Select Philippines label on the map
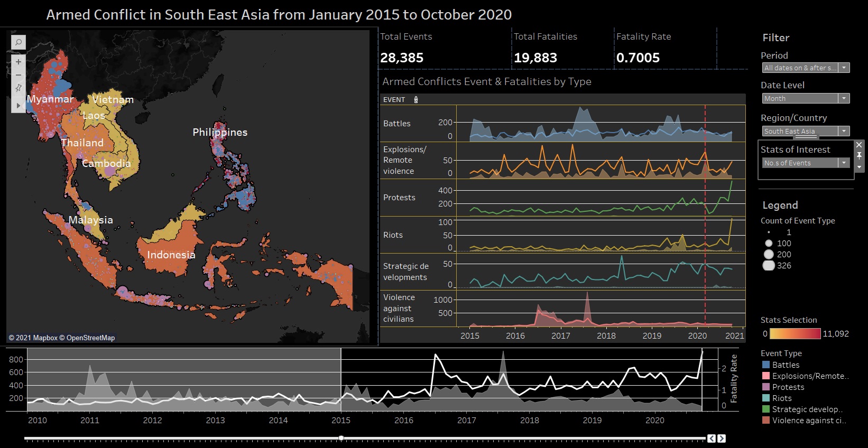This screenshot has height=448, width=868. (x=220, y=132)
